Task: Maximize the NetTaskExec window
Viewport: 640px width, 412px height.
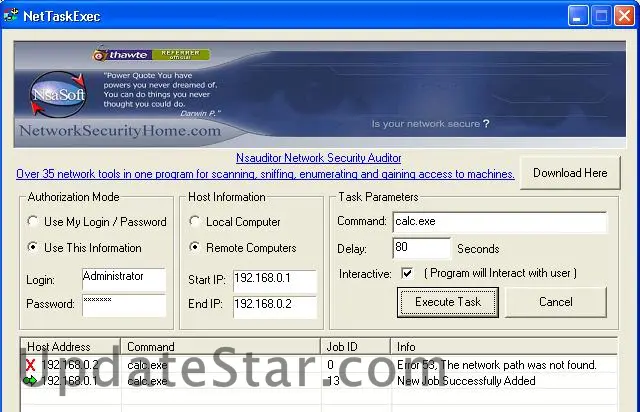Action: (x=601, y=16)
